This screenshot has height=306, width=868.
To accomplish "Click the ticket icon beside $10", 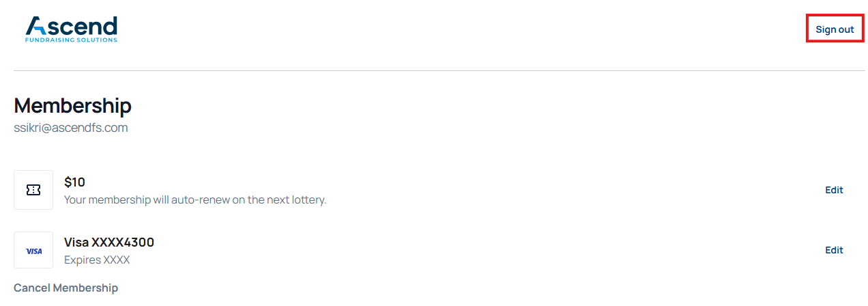I will point(33,190).
